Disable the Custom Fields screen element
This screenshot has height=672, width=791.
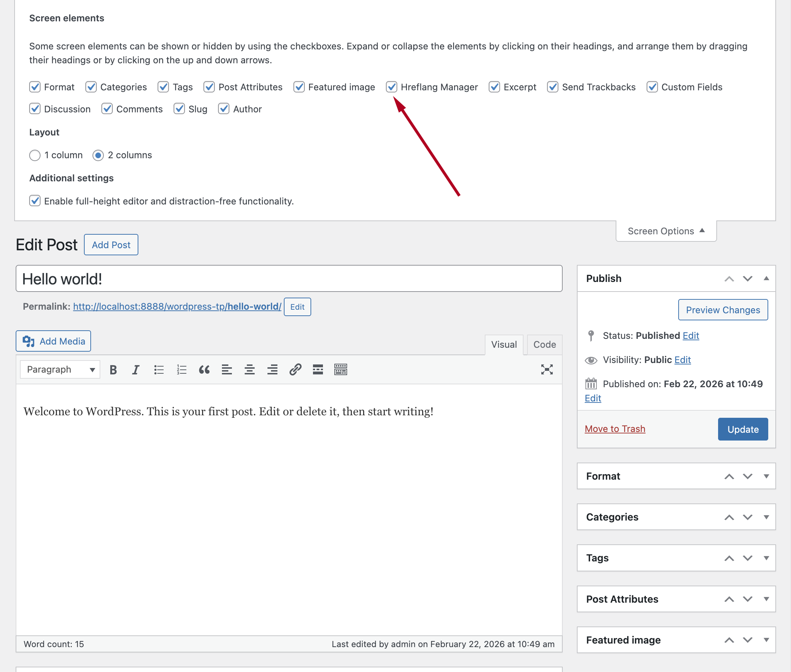tap(652, 87)
